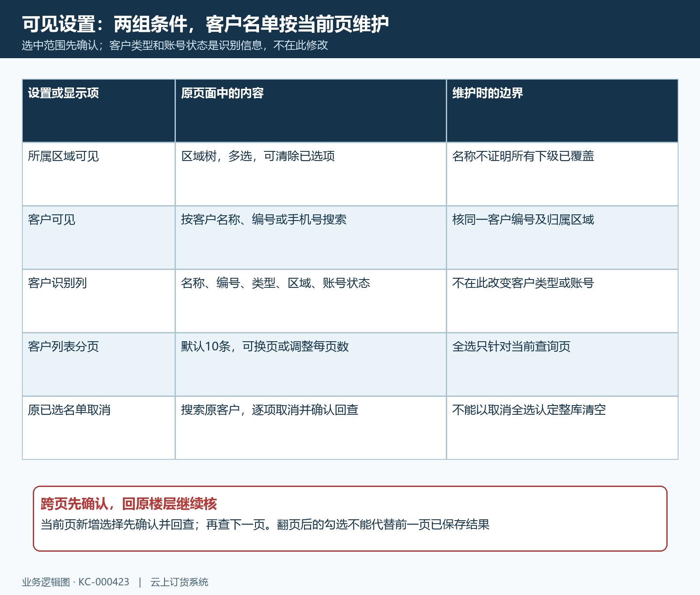700x595 pixels.
Task: Click the cell 区域树，多选，可清除已选项
Action: coord(311,174)
